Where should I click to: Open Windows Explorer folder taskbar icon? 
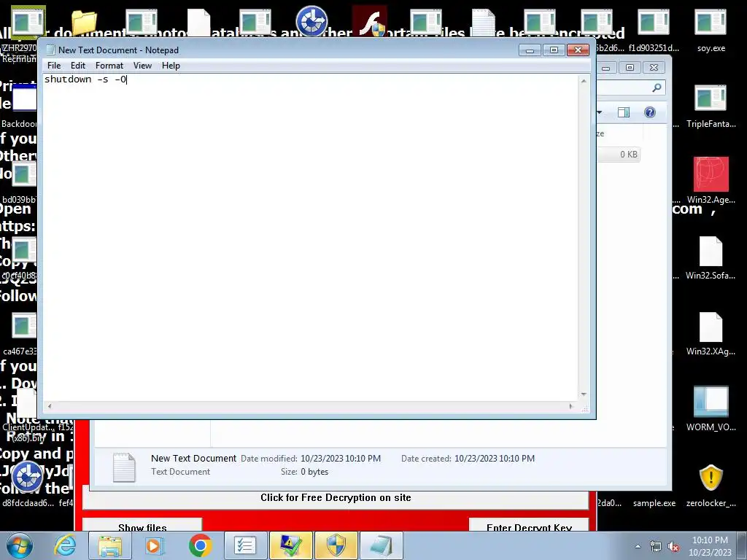tap(110, 545)
